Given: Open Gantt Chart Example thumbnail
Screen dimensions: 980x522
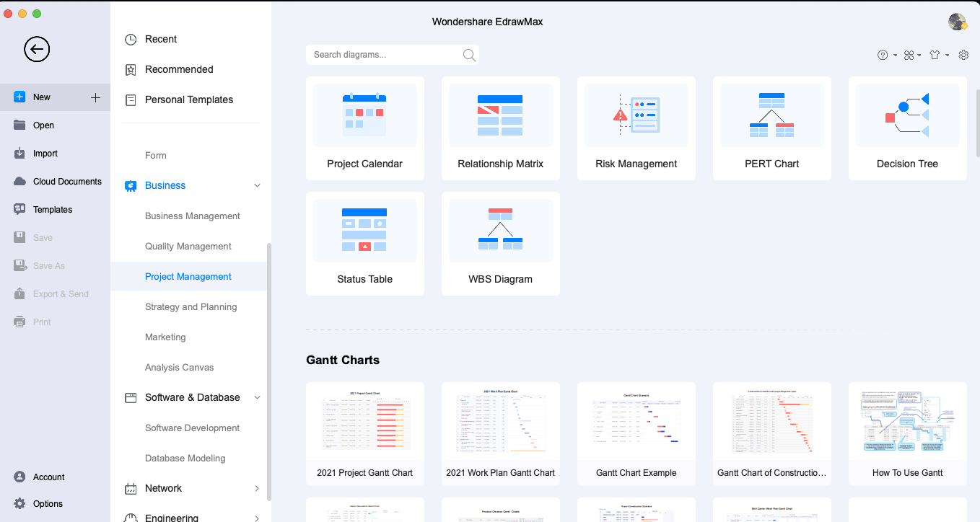Looking at the screenshot, I should (x=636, y=433).
